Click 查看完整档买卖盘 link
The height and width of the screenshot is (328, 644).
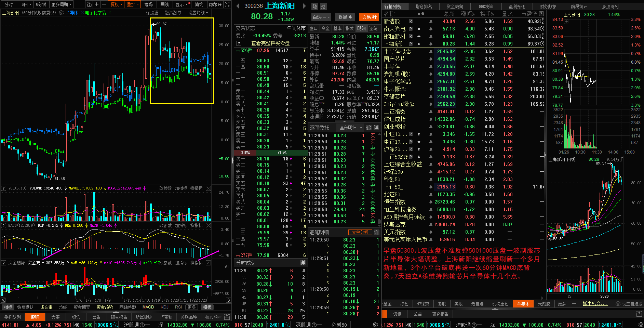pyautogui.click(x=270, y=43)
